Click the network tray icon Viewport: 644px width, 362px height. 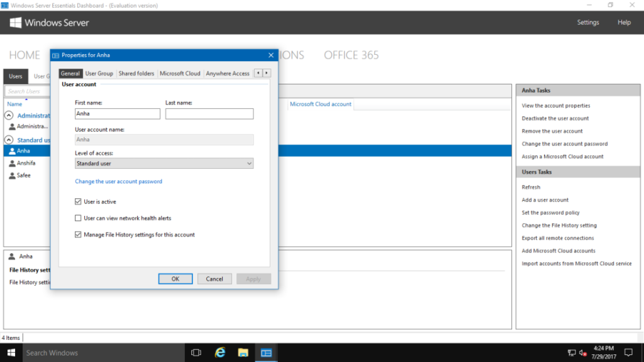click(x=571, y=353)
